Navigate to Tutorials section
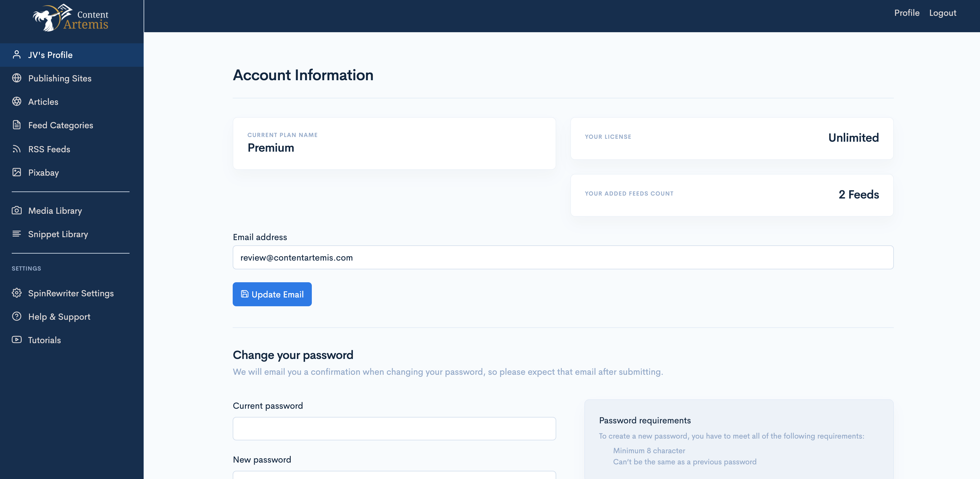 coord(44,340)
